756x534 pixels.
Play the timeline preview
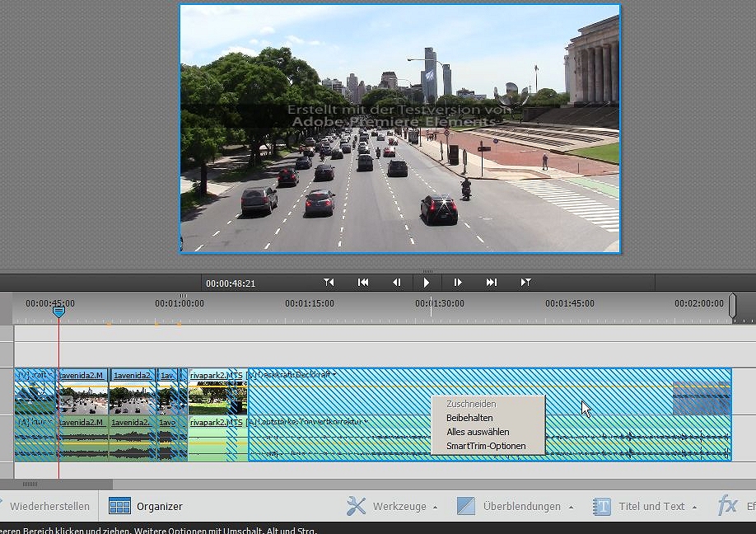[x=427, y=283]
